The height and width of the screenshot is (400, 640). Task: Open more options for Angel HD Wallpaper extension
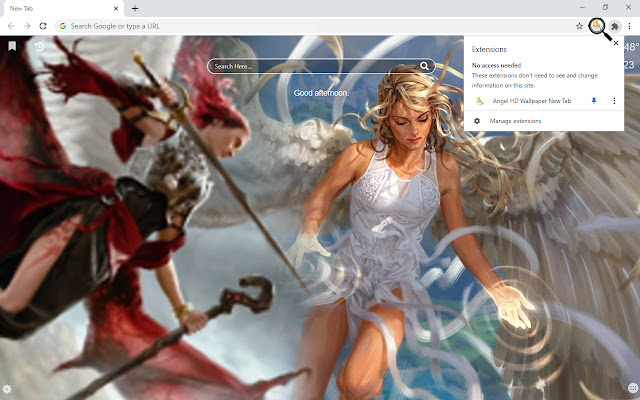[614, 101]
